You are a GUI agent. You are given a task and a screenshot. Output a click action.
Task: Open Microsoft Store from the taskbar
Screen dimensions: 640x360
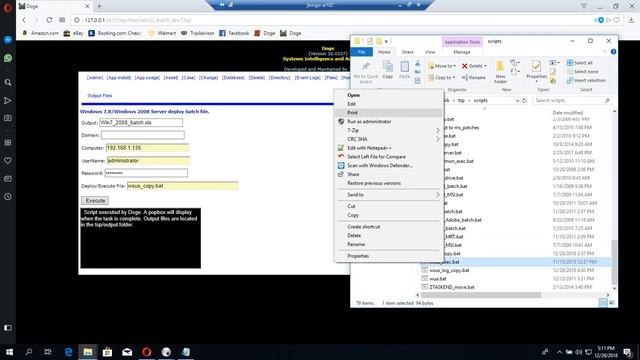pyautogui.click(x=107, y=352)
